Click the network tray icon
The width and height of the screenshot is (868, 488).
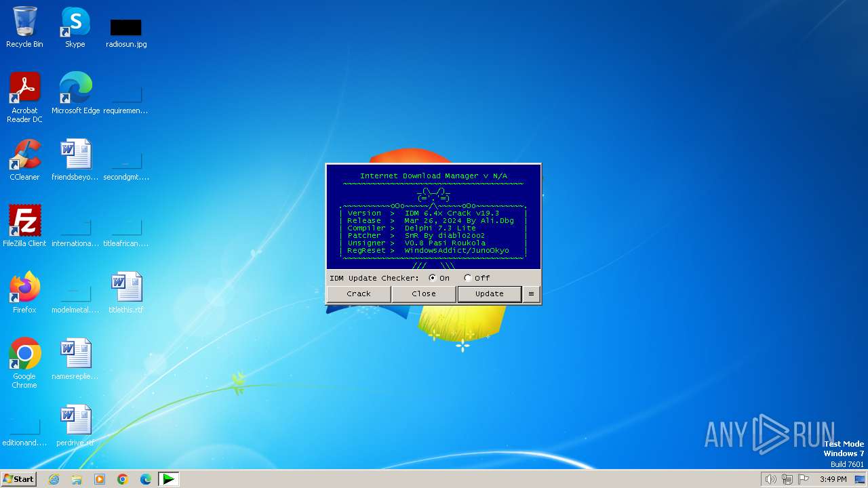pyautogui.click(x=787, y=479)
